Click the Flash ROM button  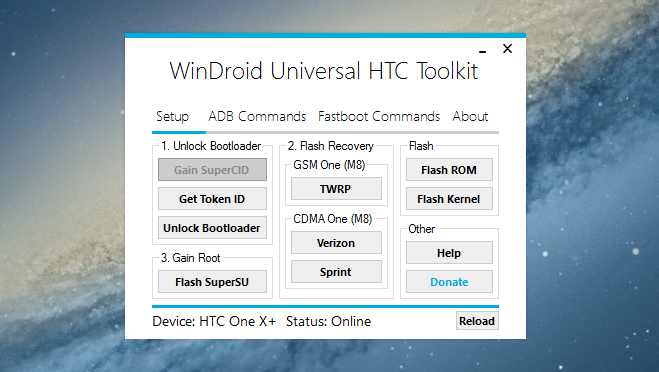pos(449,170)
